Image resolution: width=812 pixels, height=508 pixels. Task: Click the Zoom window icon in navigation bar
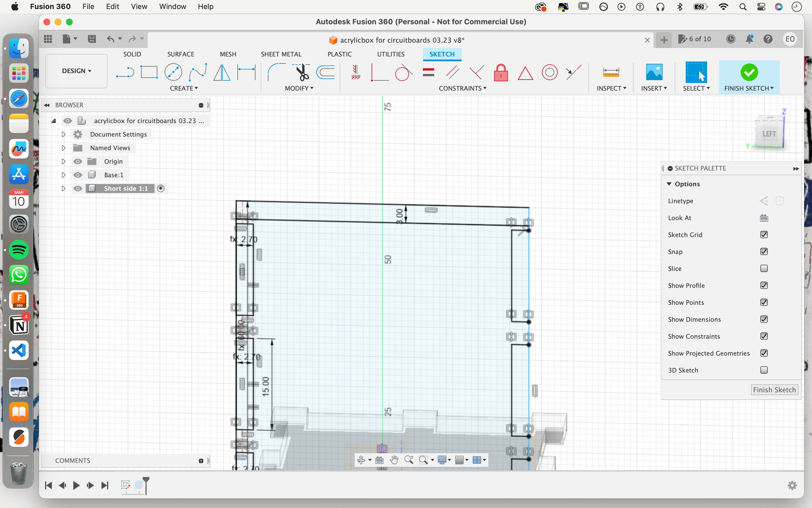[x=423, y=460]
